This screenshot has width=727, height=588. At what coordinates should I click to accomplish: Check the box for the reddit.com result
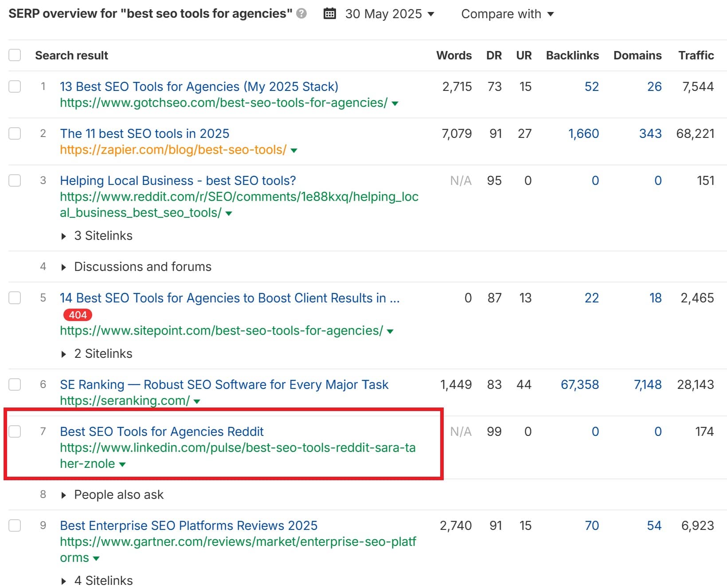(15, 180)
